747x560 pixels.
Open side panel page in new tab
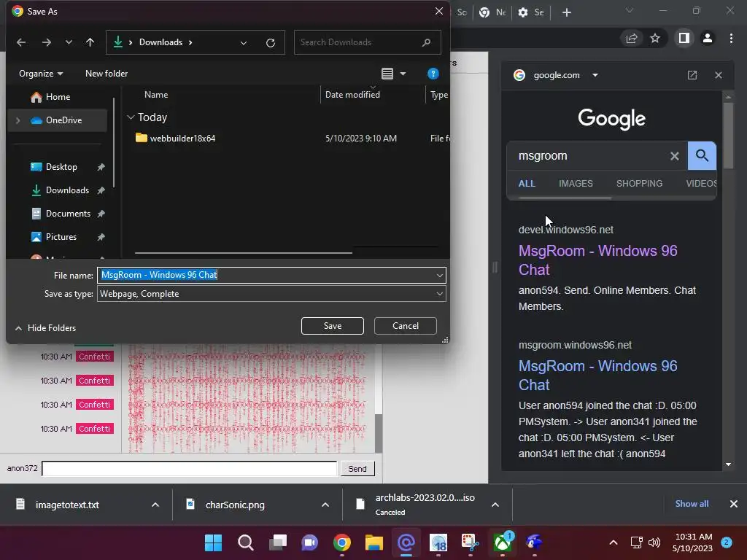pyautogui.click(x=692, y=75)
